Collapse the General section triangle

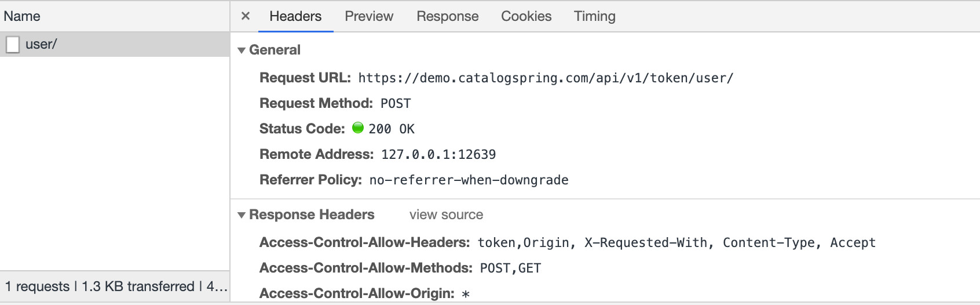(x=242, y=50)
